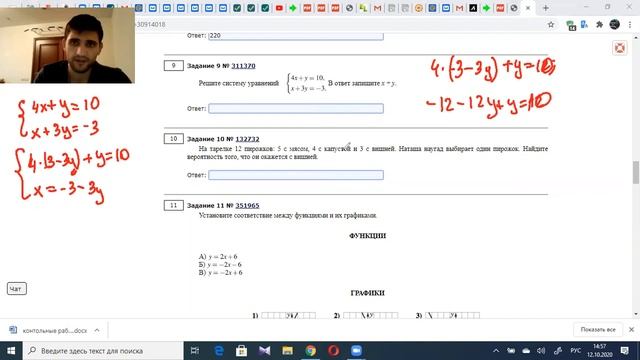Click 'Показать все' downloads button
Viewport: 640px width, 360px height.
(x=598, y=330)
